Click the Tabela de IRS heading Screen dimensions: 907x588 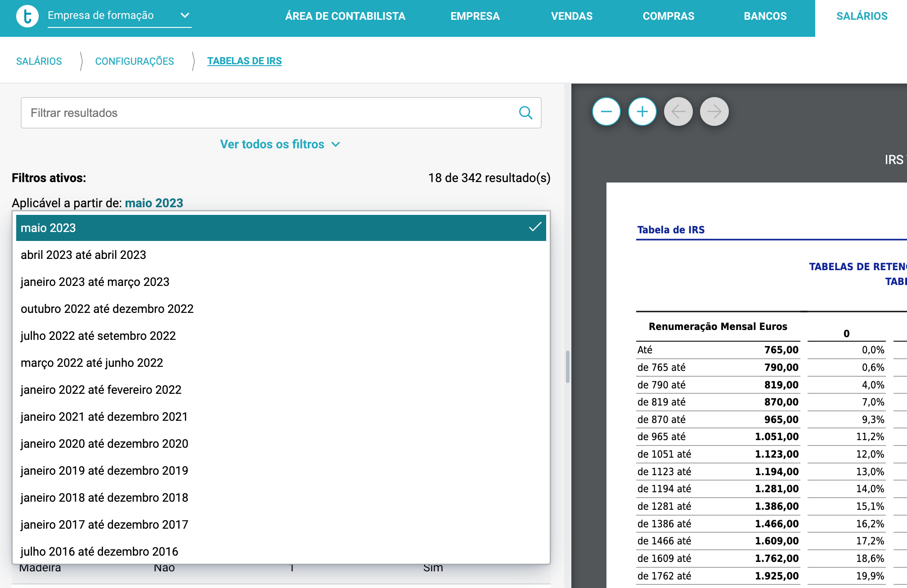(671, 230)
